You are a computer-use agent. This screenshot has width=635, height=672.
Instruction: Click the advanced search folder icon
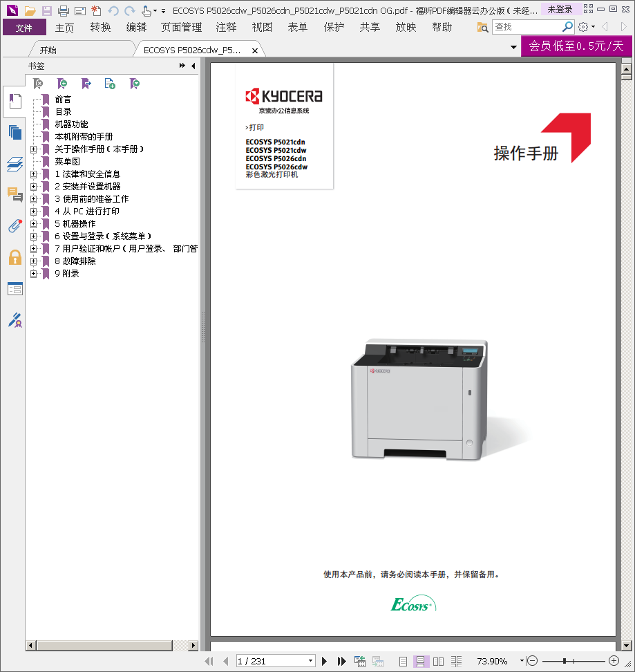point(482,28)
